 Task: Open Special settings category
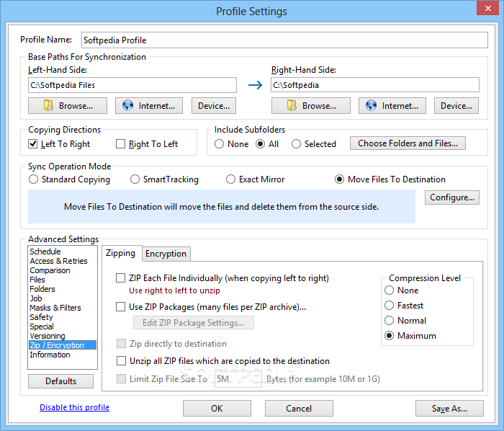(x=42, y=326)
